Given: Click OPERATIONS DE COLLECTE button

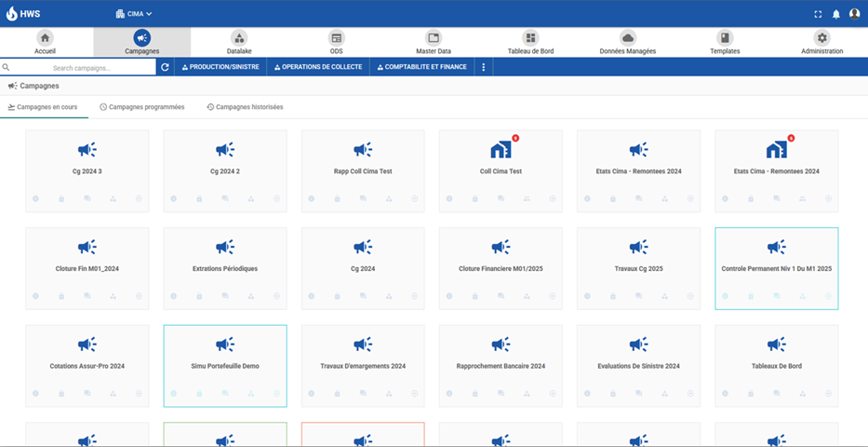Looking at the screenshot, I should click(318, 68).
